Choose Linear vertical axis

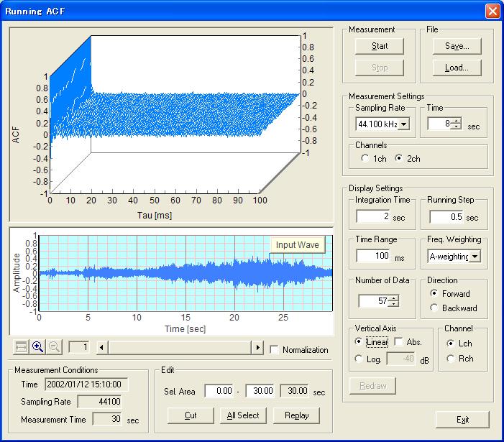[x=358, y=341]
